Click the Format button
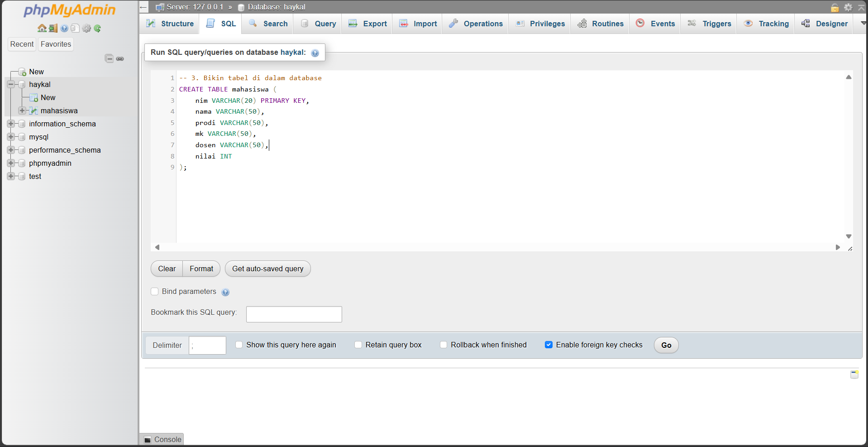The image size is (868, 447). click(x=201, y=269)
